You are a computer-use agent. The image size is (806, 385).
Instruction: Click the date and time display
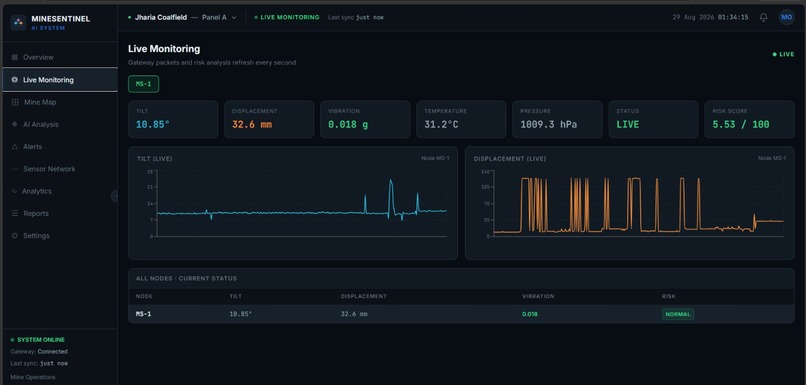tap(710, 17)
